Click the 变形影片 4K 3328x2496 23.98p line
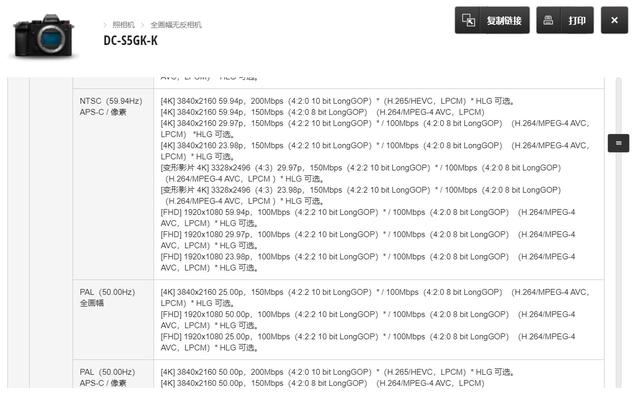 coord(361,195)
